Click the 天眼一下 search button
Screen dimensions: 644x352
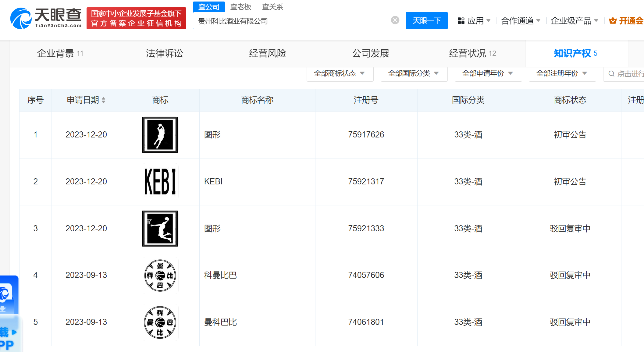pyautogui.click(x=427, y=20)
